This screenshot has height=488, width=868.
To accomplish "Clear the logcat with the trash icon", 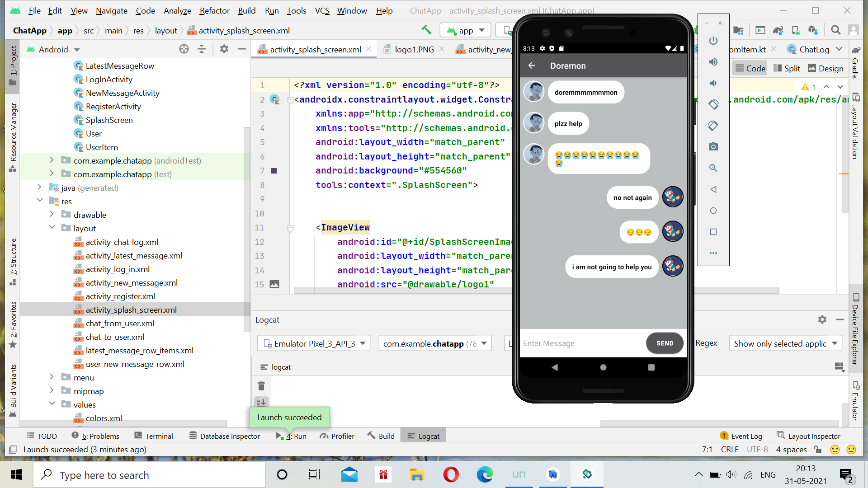I will [261, 386].
